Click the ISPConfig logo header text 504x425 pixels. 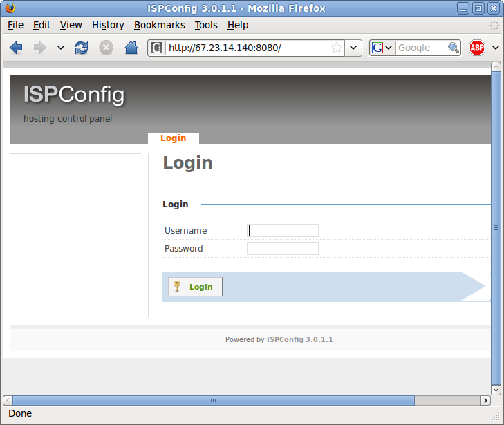[74, 95]
